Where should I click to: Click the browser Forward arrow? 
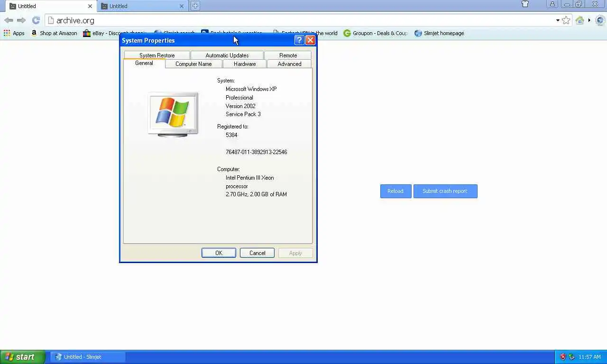[x=21, y=20]
